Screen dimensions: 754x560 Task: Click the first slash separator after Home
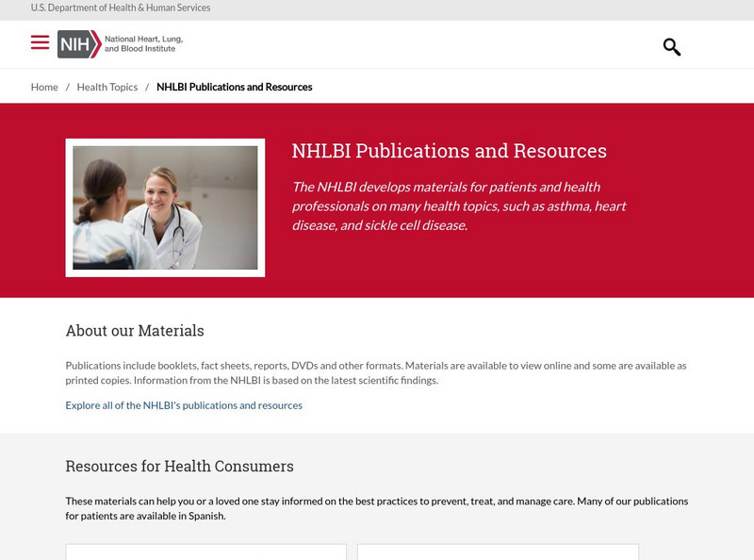pos(67,87)
